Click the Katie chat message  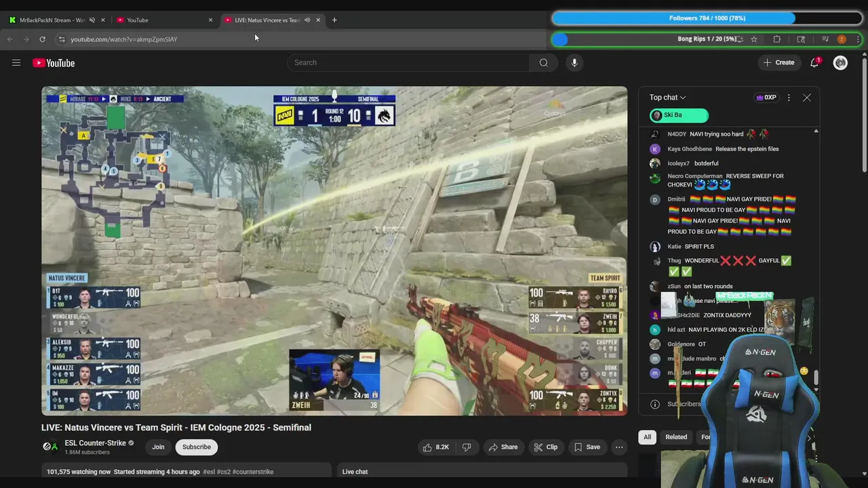click(699, 247)
